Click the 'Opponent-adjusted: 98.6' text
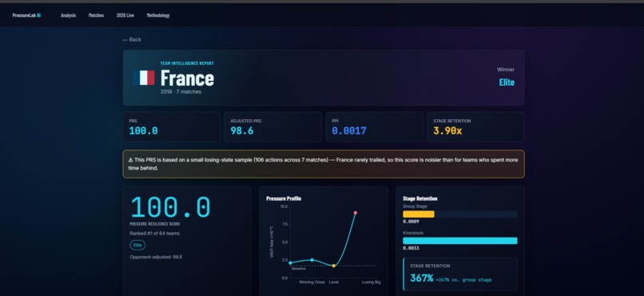The image size is (644, 296). click(156, 257)
